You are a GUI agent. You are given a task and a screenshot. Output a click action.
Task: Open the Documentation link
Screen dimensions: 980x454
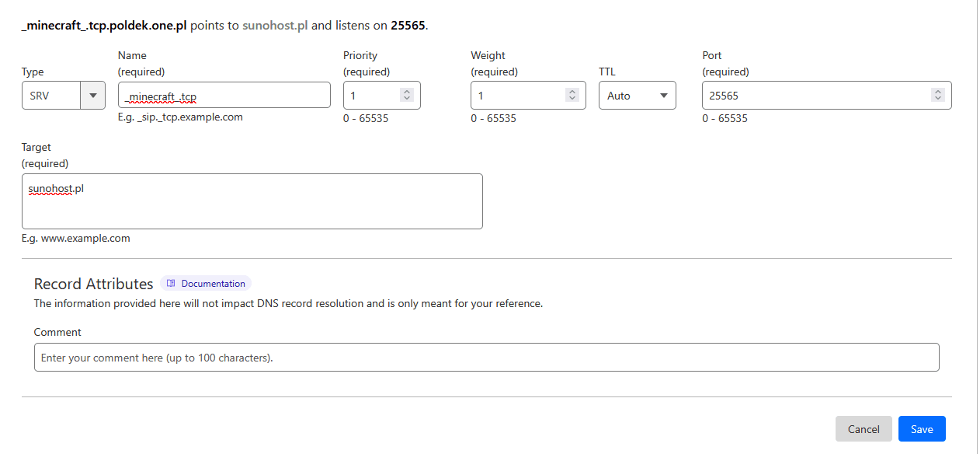213,284
